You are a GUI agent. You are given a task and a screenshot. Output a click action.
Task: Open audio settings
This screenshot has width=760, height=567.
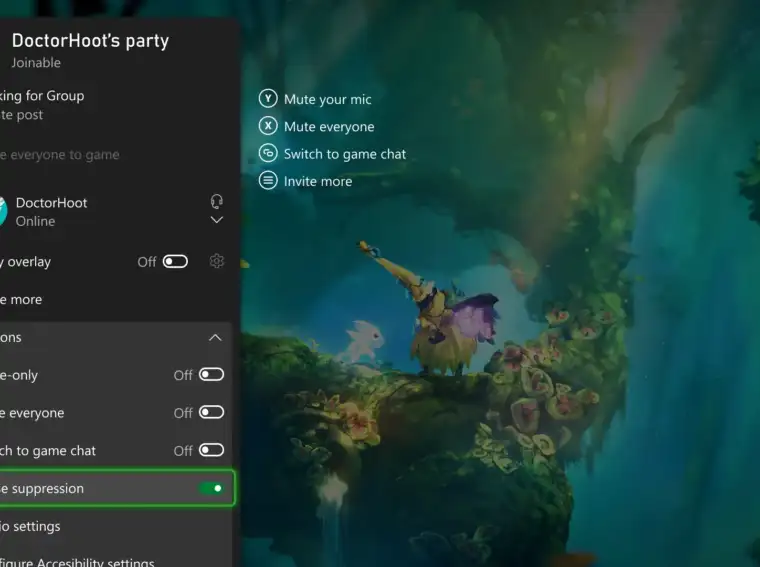(115, 526)
